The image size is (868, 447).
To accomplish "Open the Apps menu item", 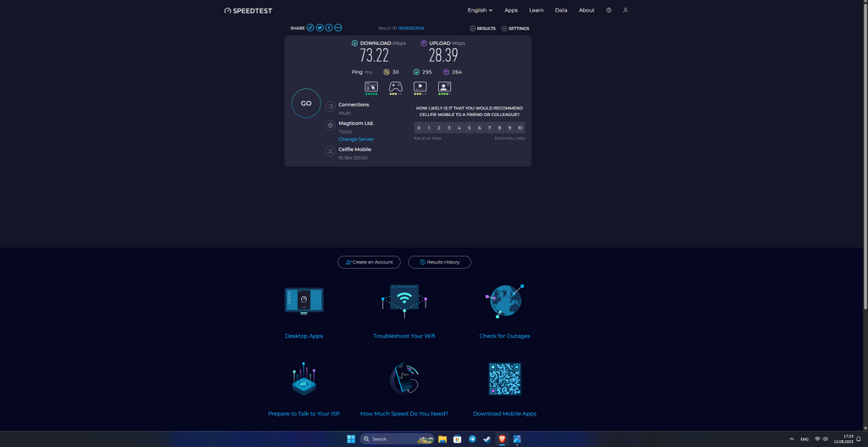I will pos(511,10).
